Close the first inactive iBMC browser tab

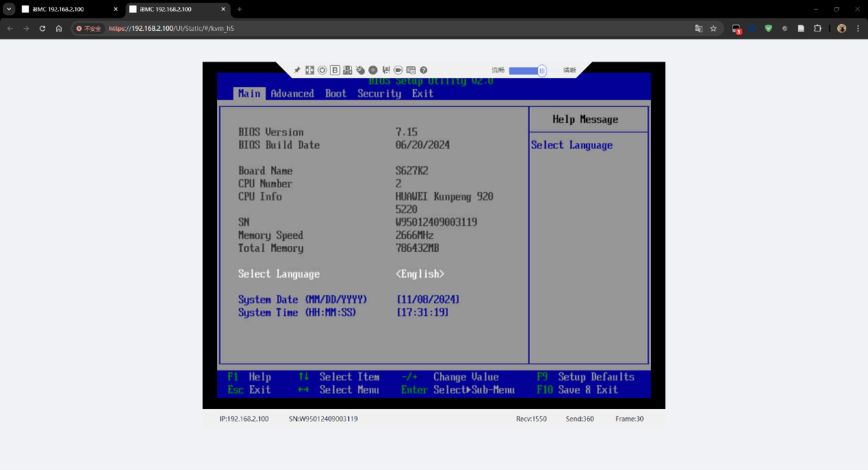[x=115, y=10]
